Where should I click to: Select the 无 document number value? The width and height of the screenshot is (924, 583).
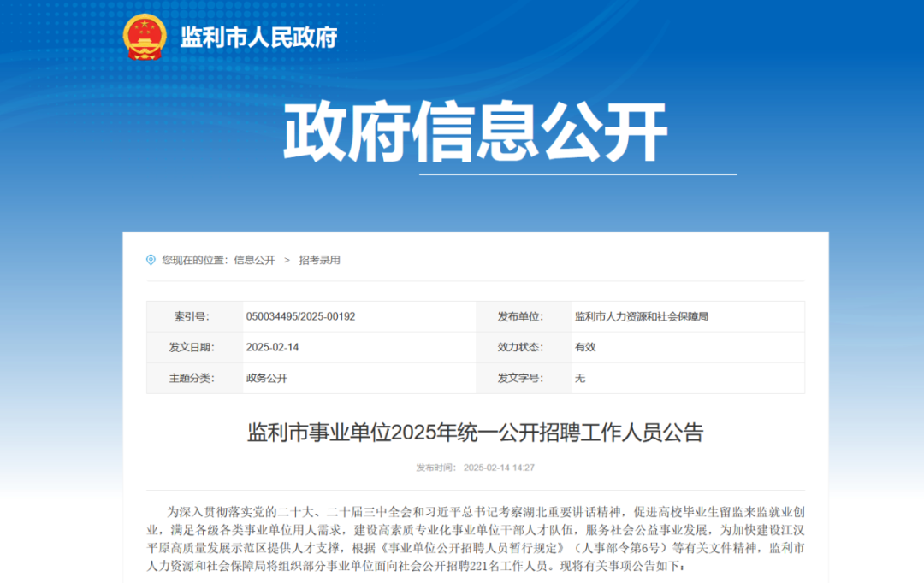click(x=580, y=378)
